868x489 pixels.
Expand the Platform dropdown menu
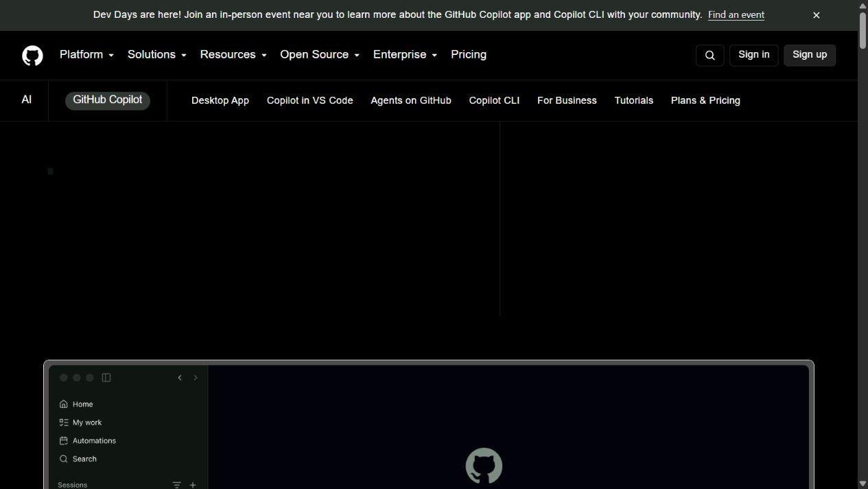86,55
